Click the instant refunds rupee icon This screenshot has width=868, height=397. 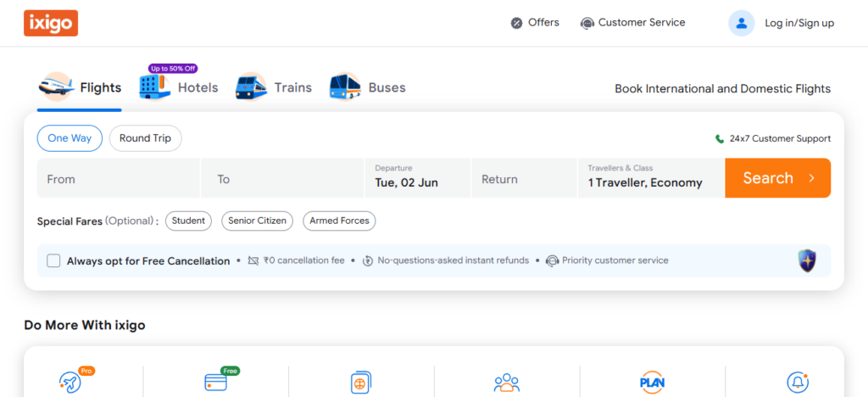point(368,260)
